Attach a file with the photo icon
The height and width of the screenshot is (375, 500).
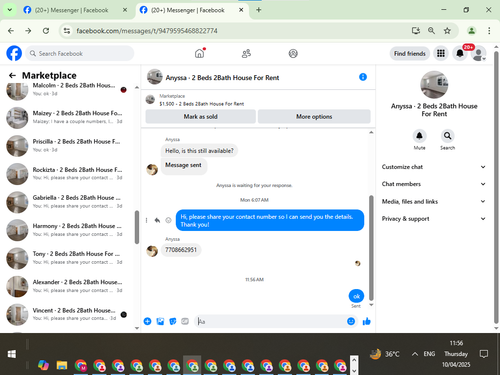[160, 321]
